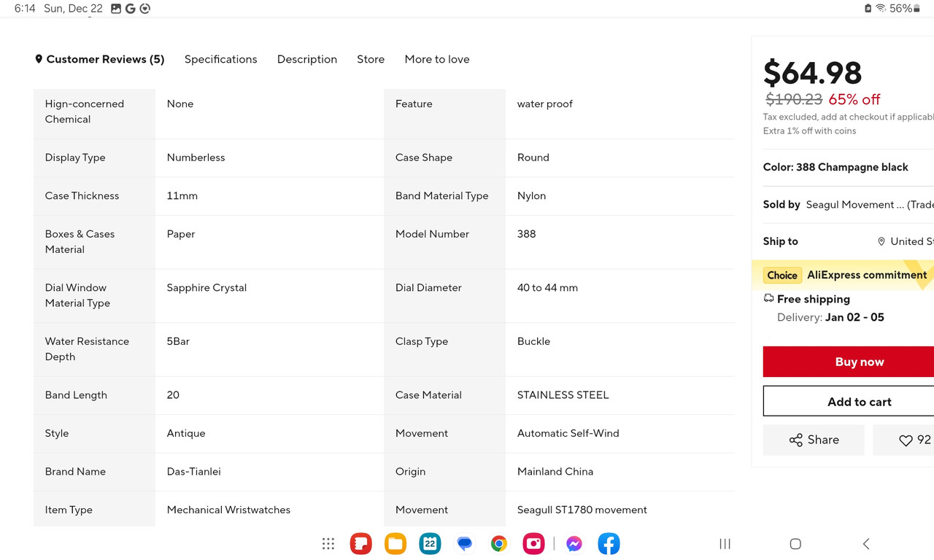Screen dimensions: 934x560
Task: Click the crossed-out $190.23 original price
Action: tap(794, 99)
